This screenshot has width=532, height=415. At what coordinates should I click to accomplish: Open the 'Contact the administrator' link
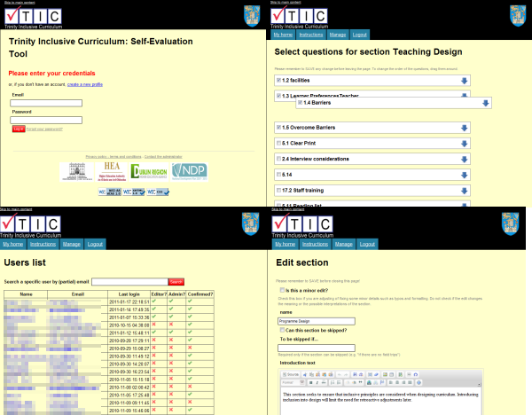(163, 157)
